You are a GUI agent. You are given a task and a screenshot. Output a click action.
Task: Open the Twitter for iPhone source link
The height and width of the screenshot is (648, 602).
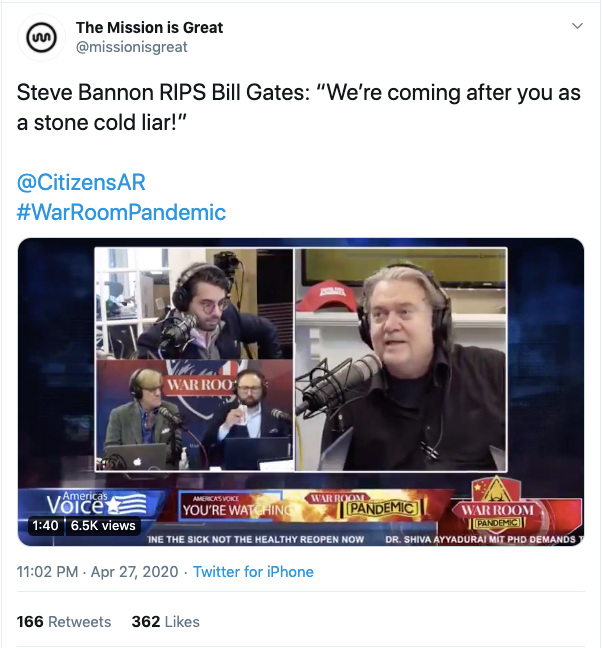coord(253,572)
